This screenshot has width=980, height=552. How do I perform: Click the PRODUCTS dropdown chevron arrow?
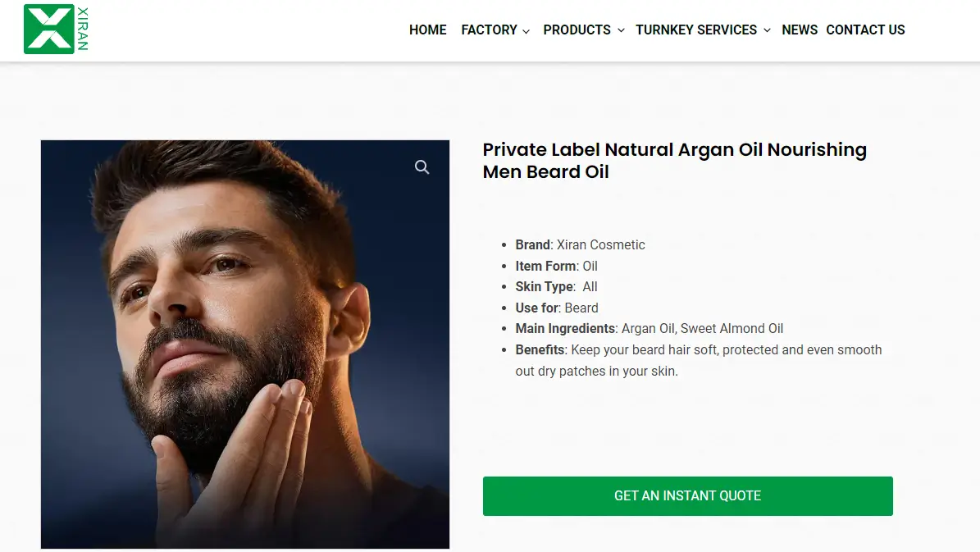pyautogui.click(x=621, y=31)
